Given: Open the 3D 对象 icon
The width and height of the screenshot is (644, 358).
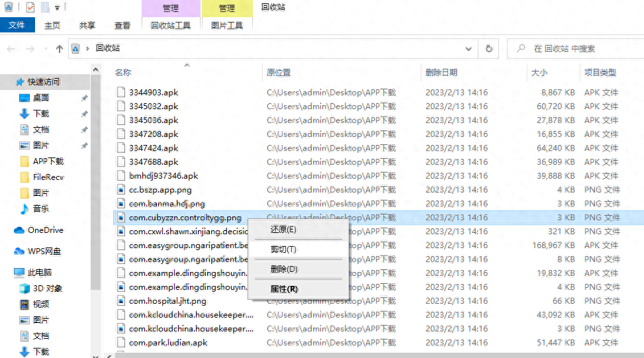Looking at the screenshot, I should (x=24, y=289).
